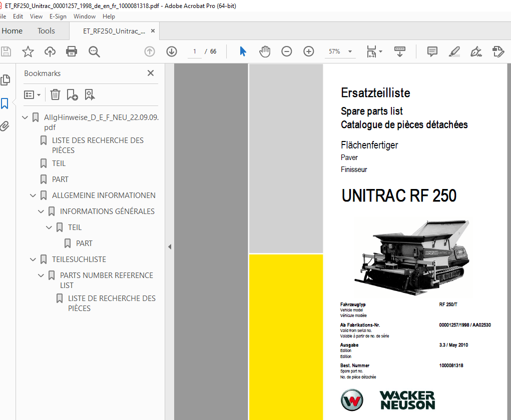This screenshot has width=511, height=420.
Task: Switch to the Tools tab
Action: (46, 30)
